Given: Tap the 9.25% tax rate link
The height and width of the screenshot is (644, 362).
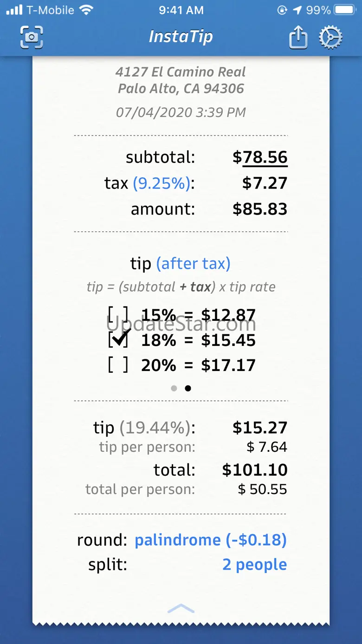Looking at the screenshot, I should coord(162,183).
